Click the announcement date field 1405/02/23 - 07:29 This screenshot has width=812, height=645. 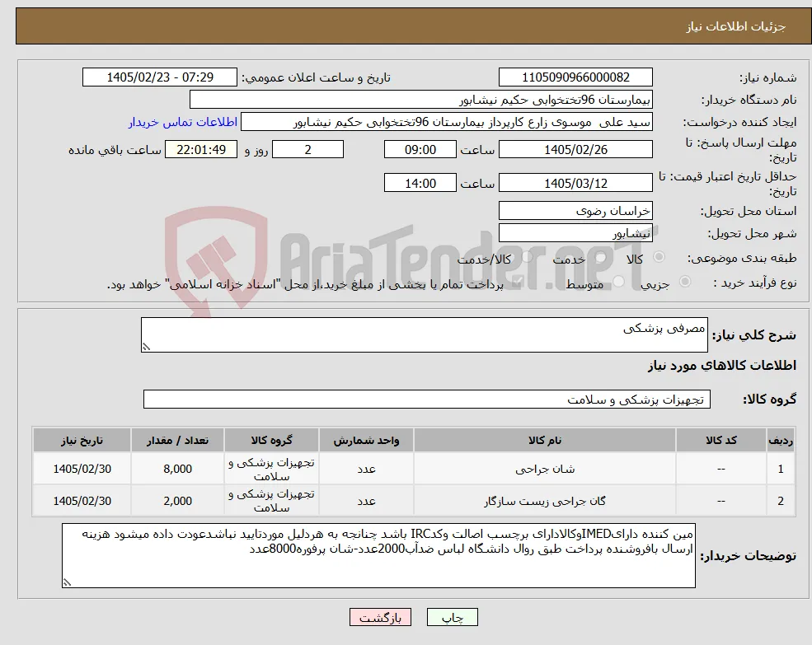point(159,77)
